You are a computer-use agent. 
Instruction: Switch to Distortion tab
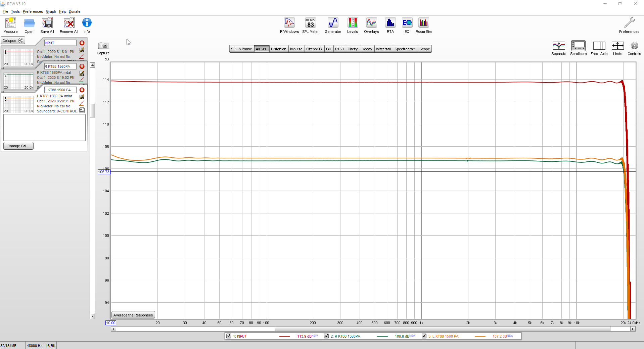tap(279, 49)
